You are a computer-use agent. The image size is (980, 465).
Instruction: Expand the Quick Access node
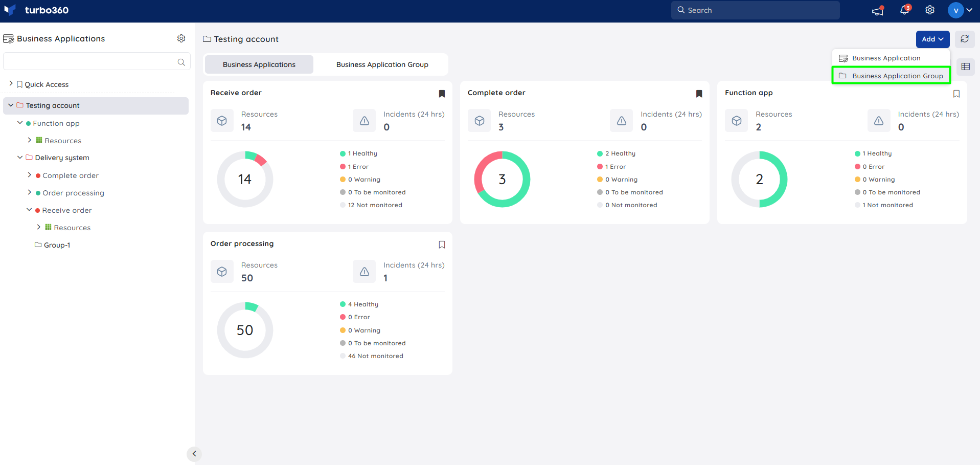tap(11, 83)
